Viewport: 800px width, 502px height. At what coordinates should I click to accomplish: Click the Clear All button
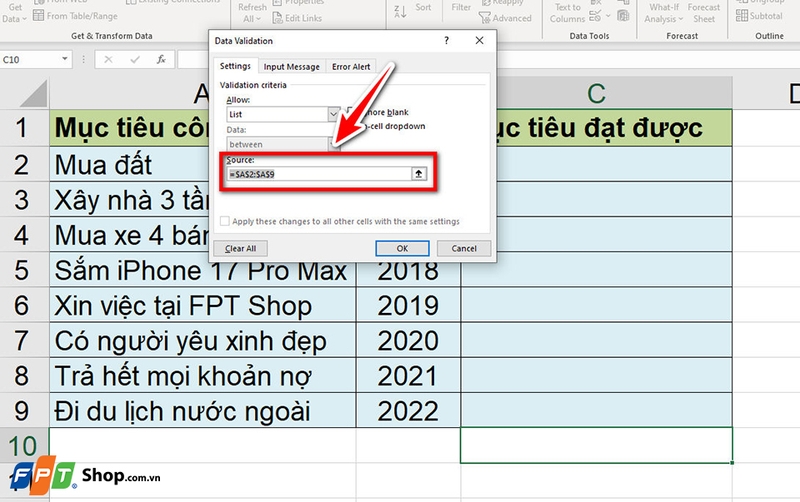coord(240,248)
